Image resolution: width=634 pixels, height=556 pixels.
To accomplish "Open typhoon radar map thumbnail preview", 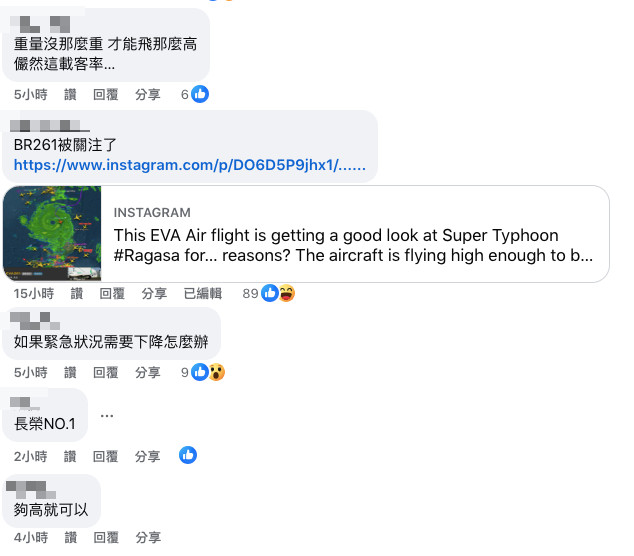I will 52,233.
